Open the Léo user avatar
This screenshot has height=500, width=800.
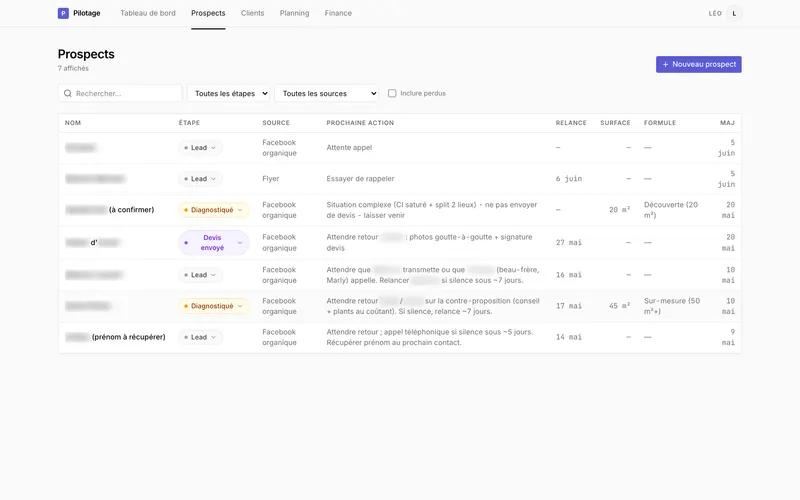point(734,13)
